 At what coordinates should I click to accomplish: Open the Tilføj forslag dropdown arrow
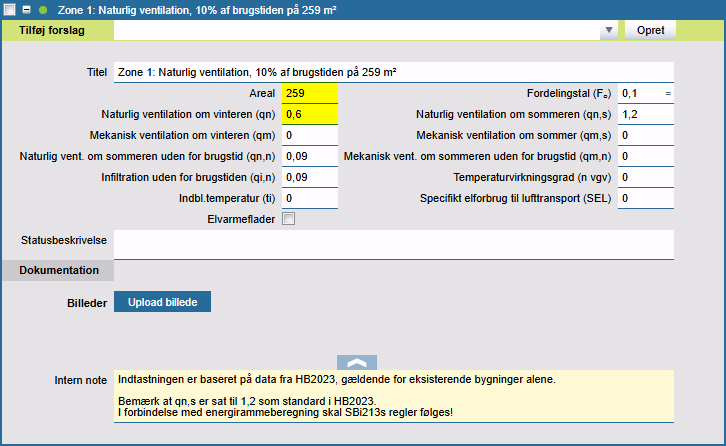point(608,31)
